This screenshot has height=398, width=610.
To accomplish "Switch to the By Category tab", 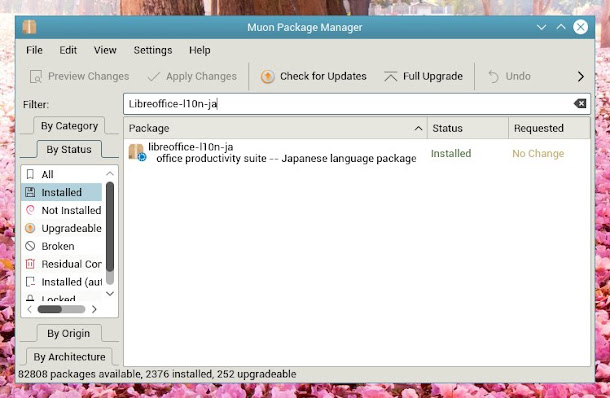I will click(69, 126).
